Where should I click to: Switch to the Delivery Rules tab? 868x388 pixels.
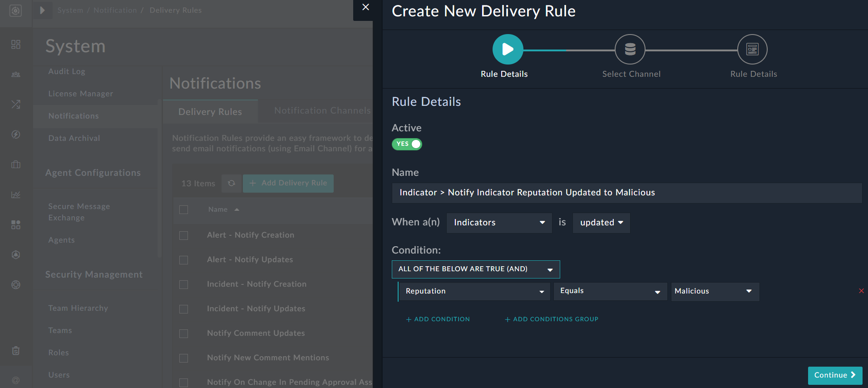[210, 112]
